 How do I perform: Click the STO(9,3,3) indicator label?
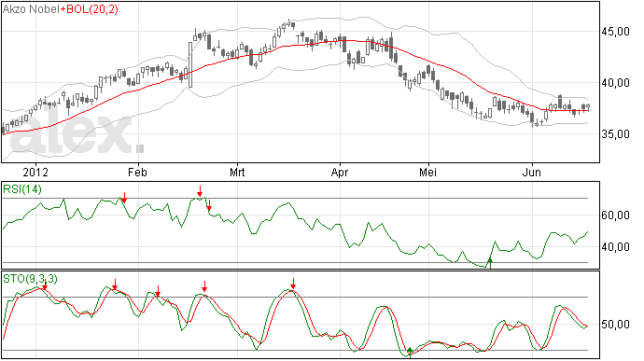click(31, 279)
